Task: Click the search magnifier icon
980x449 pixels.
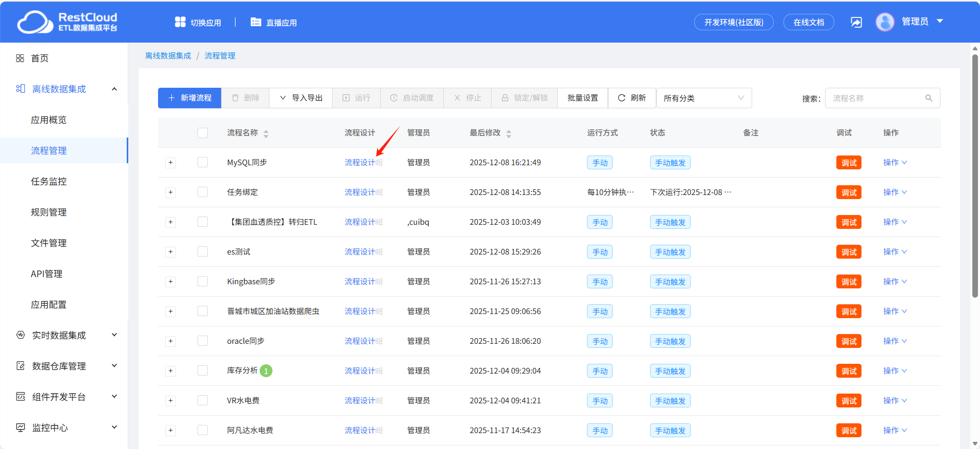Action: coord(929,98)
